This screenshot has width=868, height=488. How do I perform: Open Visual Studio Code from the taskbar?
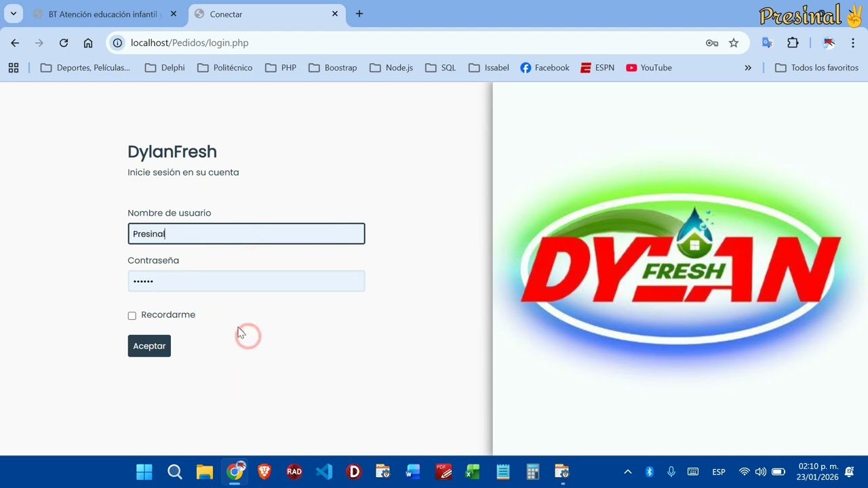[x=324, y=472]
